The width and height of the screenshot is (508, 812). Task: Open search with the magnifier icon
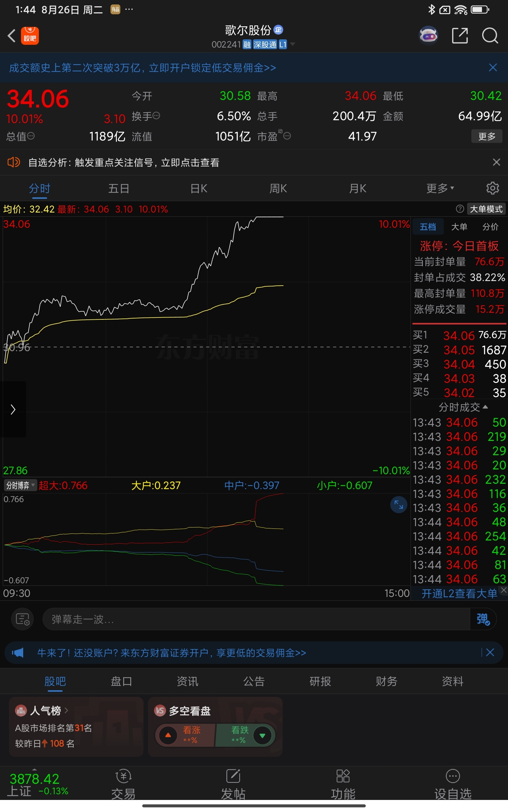click(x=490, y=36)
